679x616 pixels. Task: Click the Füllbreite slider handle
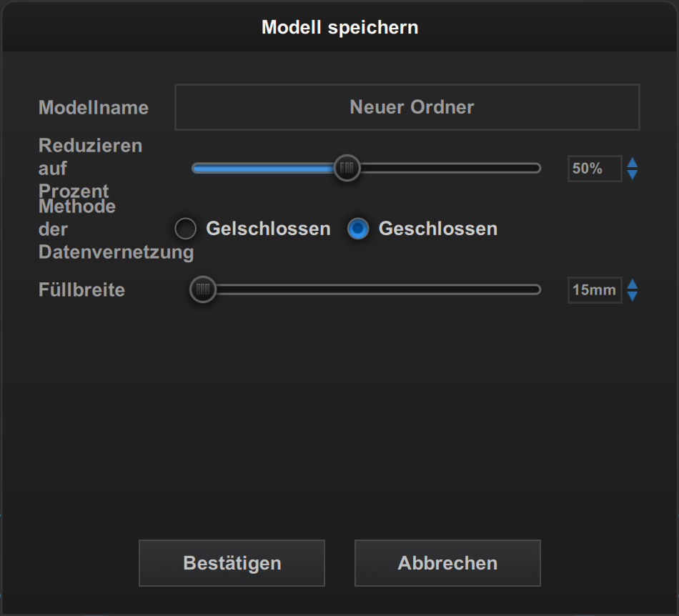tap(203, 290)
